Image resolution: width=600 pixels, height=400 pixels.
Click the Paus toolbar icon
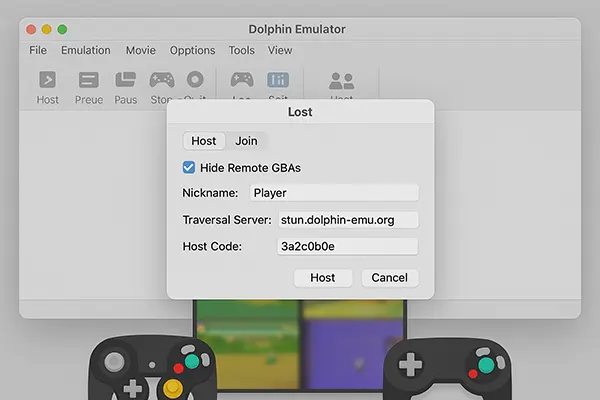tap(126, 80)
